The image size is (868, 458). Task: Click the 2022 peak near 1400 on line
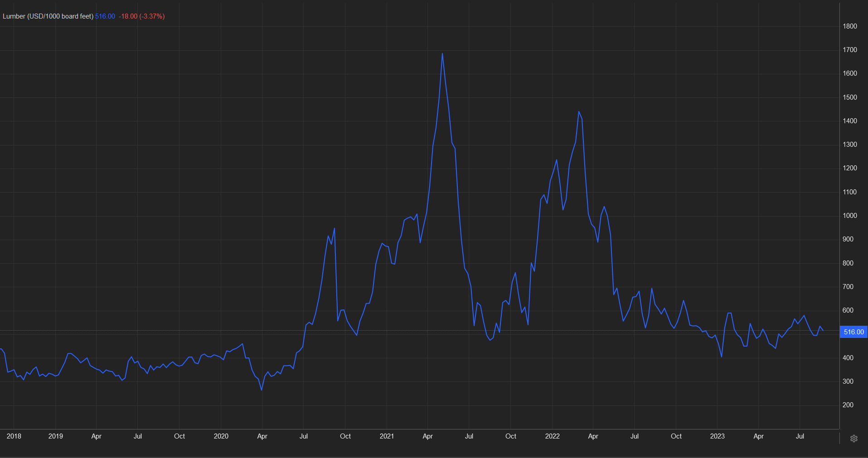pyautogui.click(x=579, y=112)
